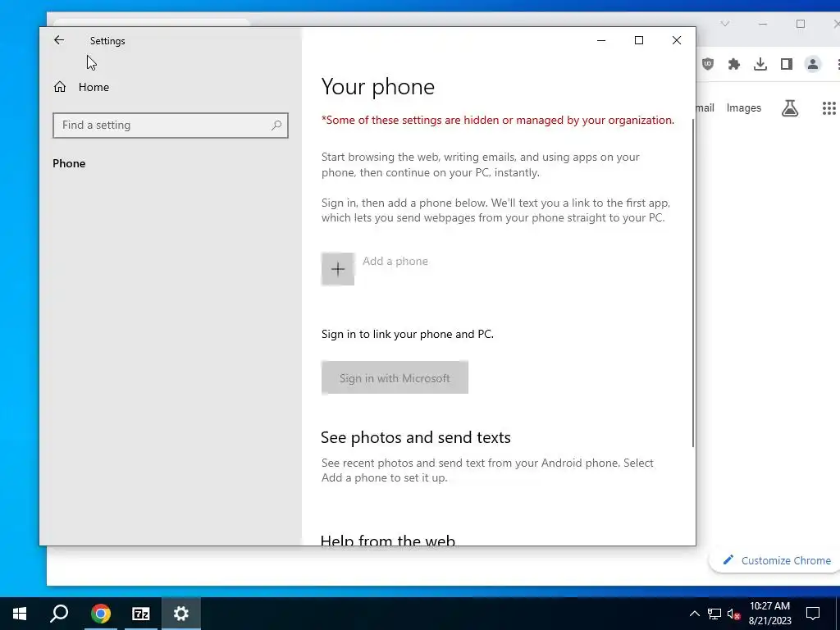Open the Home page in Settings
This screenshot has height=630, width=840.
81,87
